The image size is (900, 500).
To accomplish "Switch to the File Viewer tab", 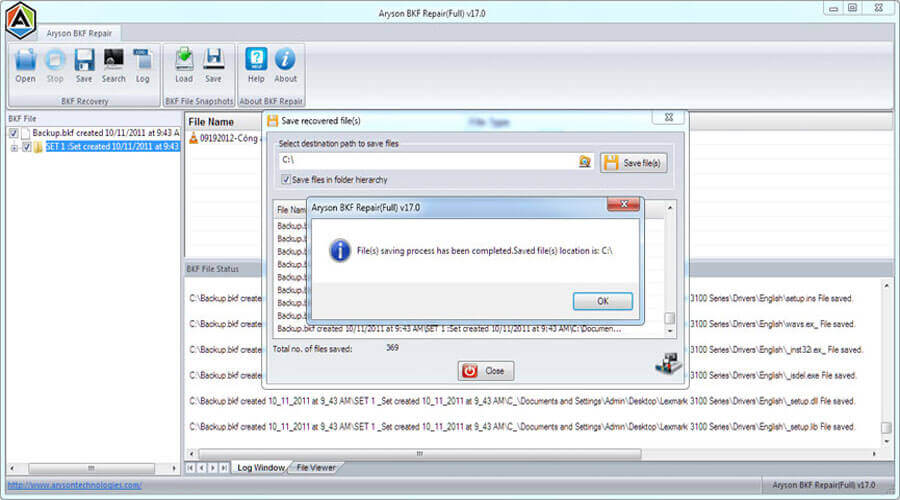I will click(316, 468).
